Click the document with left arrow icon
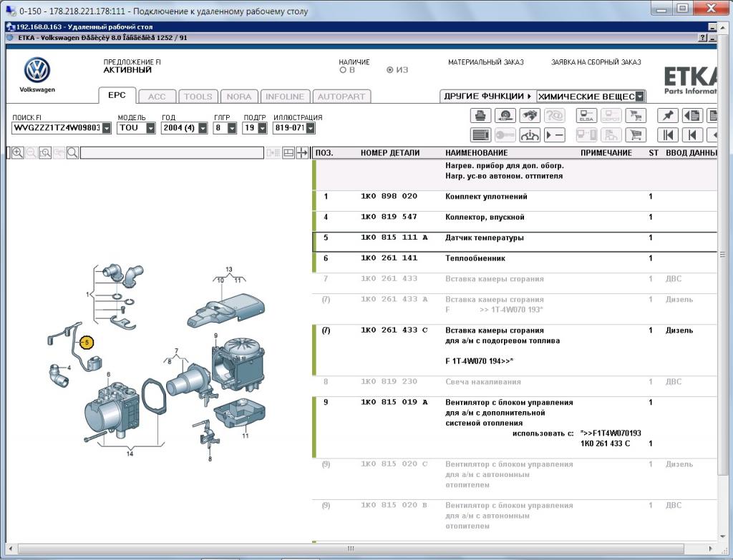733x560 pixels. click(x=692, y=115)
